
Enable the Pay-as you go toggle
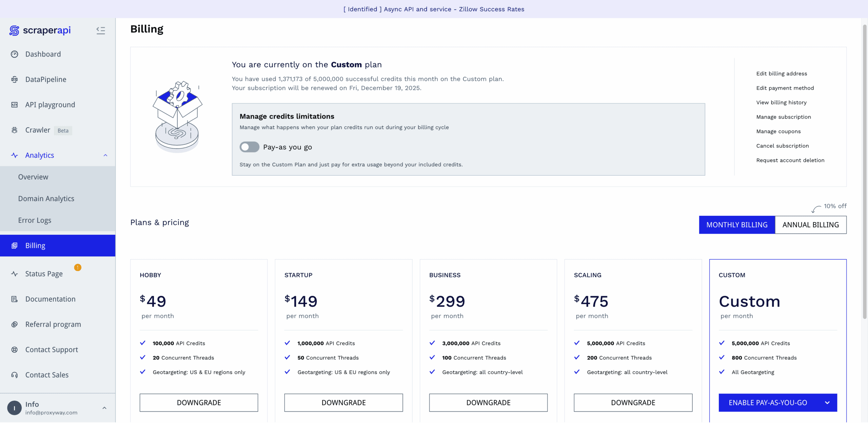pyautogui.click(x=249, y=147)
